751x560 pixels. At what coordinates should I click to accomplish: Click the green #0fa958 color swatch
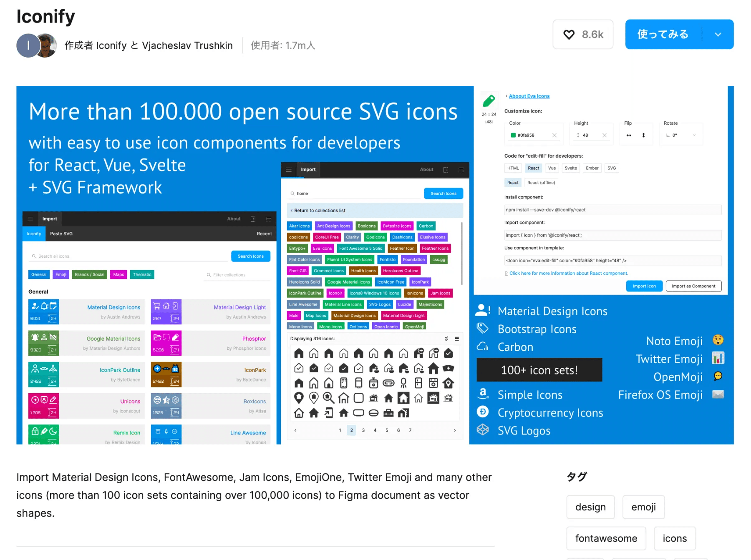point(513,135)
